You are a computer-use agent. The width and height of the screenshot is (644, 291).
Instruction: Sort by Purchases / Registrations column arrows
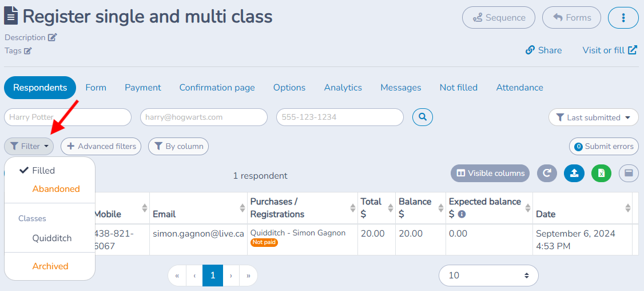tap(353, 208)
